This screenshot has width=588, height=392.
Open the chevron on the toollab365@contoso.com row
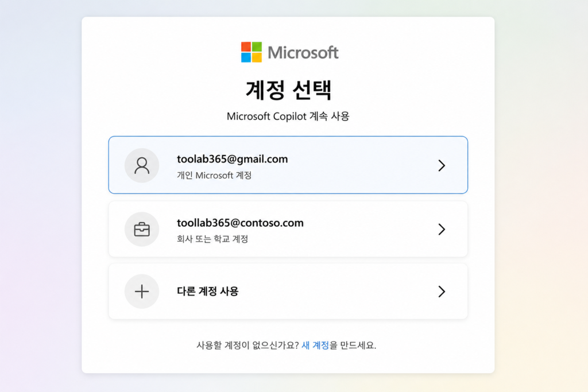tap(442, 229)
